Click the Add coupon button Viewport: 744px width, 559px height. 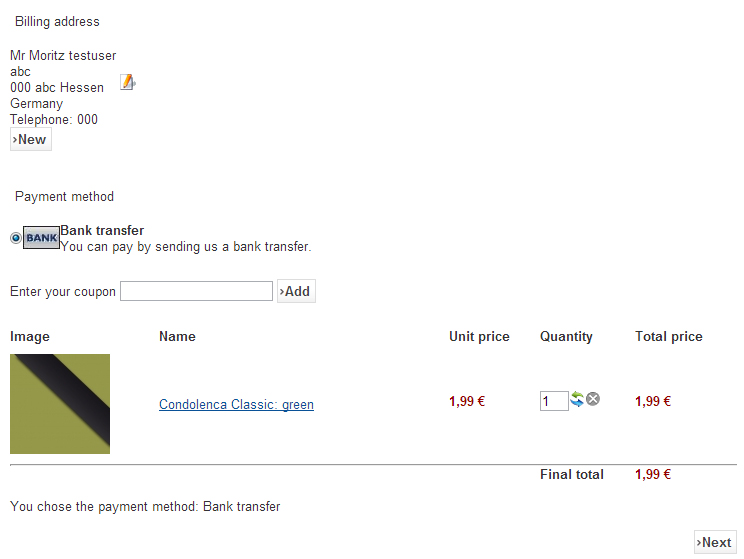pyautogui.click(x=296, y=291)
